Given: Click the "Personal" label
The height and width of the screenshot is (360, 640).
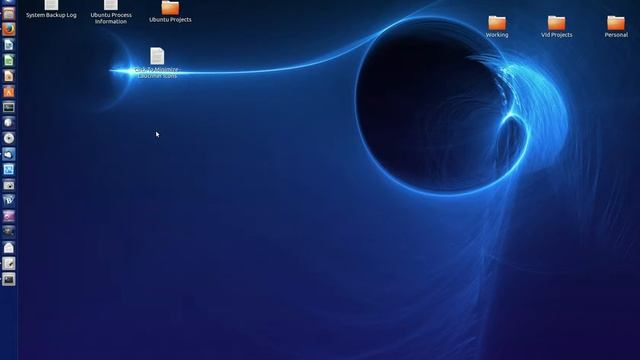Looking at the screenshot, I should click(616, 35).
